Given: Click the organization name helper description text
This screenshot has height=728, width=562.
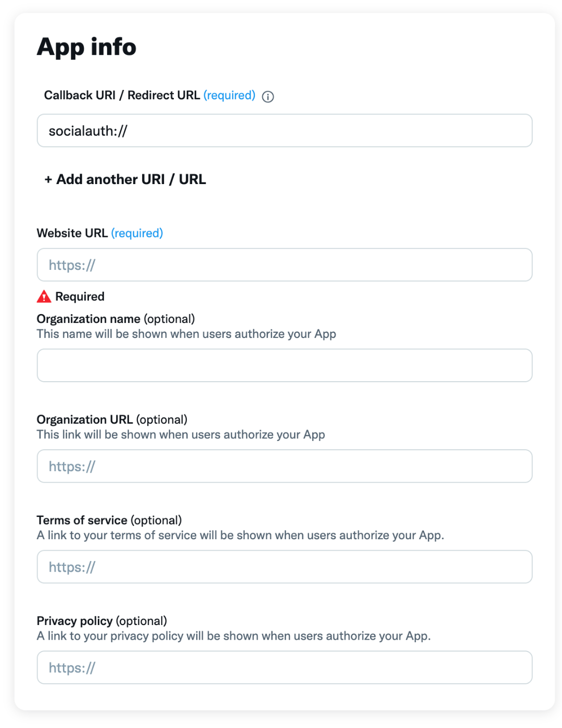Looking at the screenshot, I should coord(186,334).
